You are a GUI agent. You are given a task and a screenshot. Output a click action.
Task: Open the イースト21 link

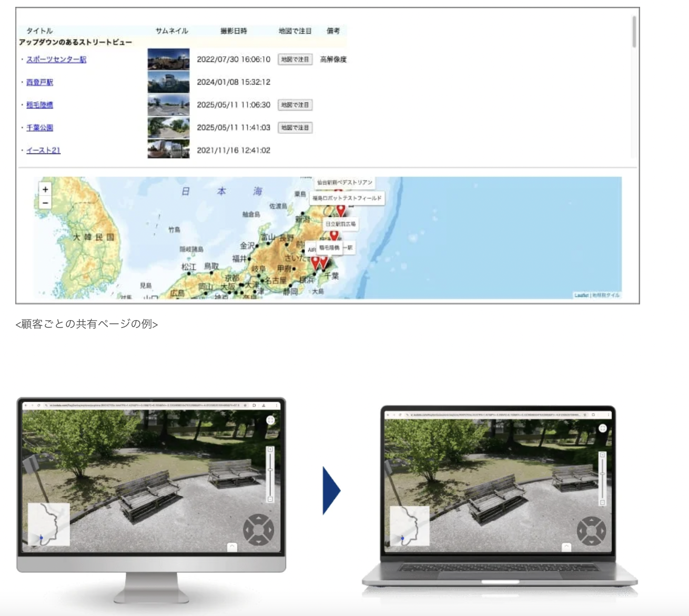pos(44,150)
